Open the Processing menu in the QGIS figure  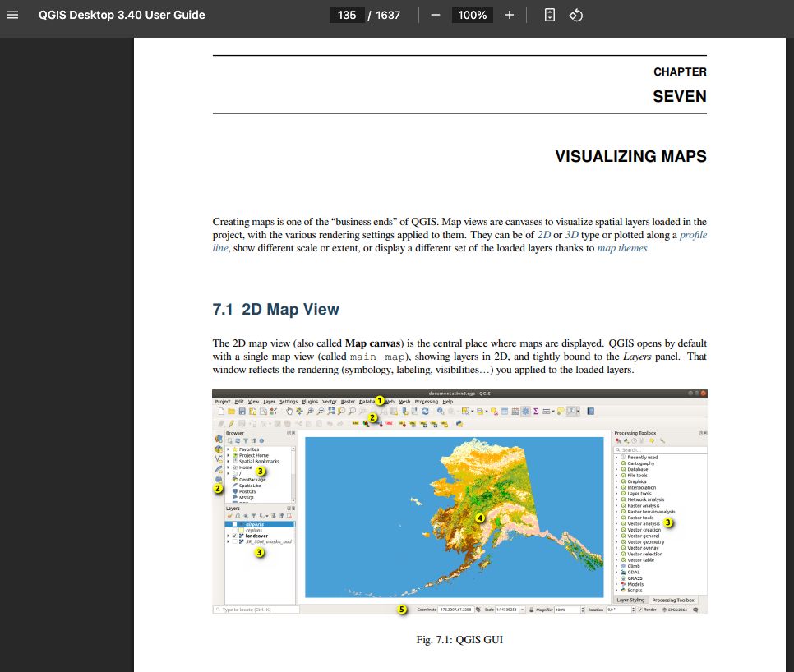pos(427,402)
